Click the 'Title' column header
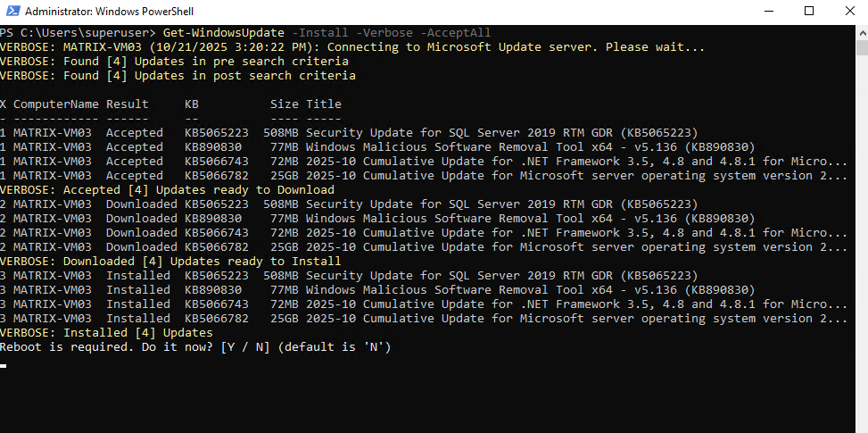The width and height of the screenshot is (868, 433). click(323, 104)
